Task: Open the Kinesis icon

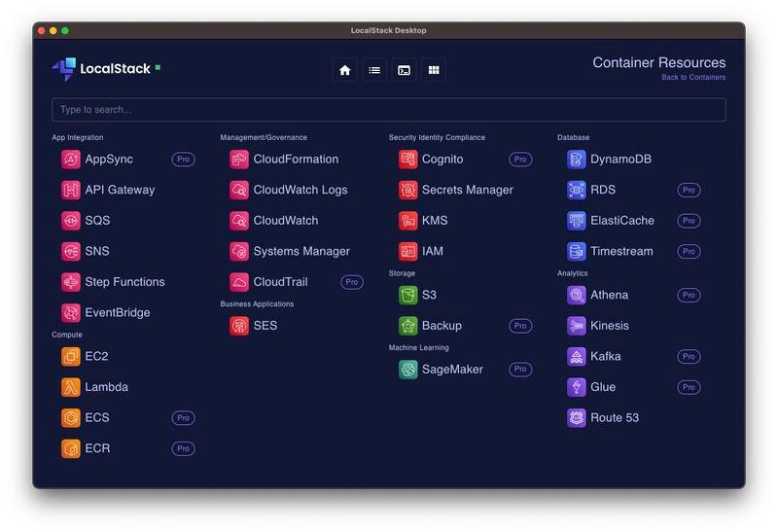Action: coord(576,326)
